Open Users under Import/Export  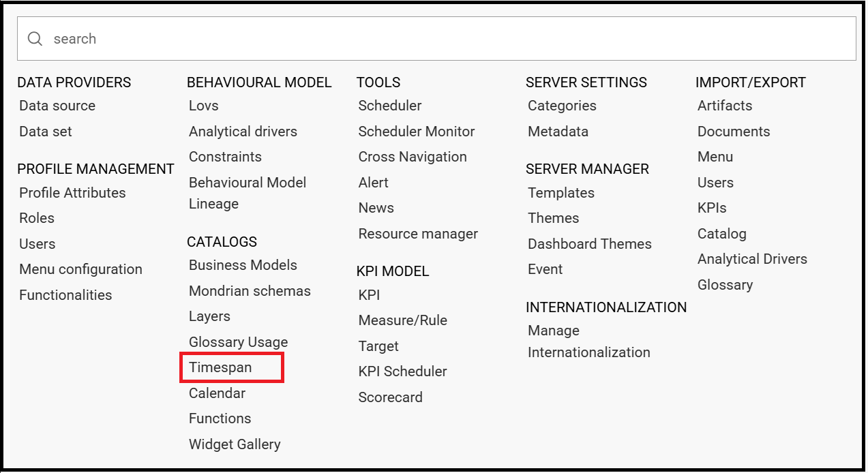pyautogui.click(x=716, y=183)
